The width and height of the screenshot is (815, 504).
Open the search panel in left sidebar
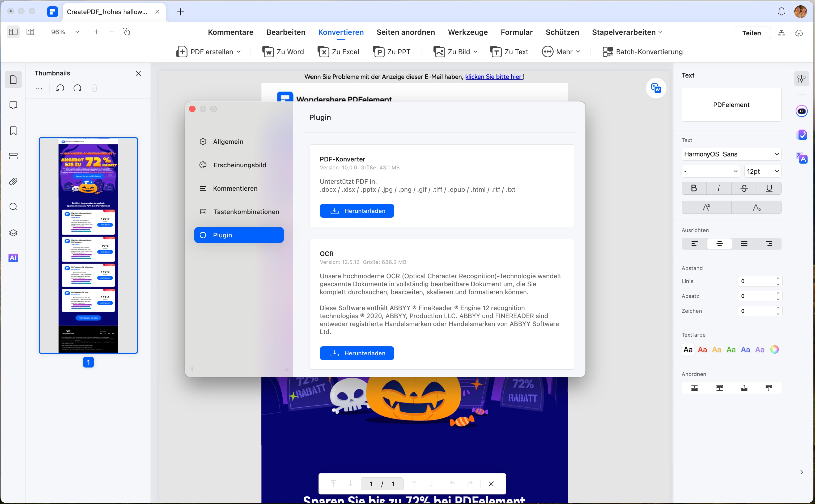point(13,207)
